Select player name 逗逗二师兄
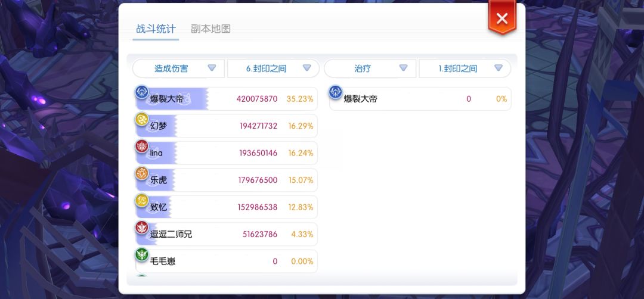This screenshot has height=299, width=644. (x=171, y=234)
